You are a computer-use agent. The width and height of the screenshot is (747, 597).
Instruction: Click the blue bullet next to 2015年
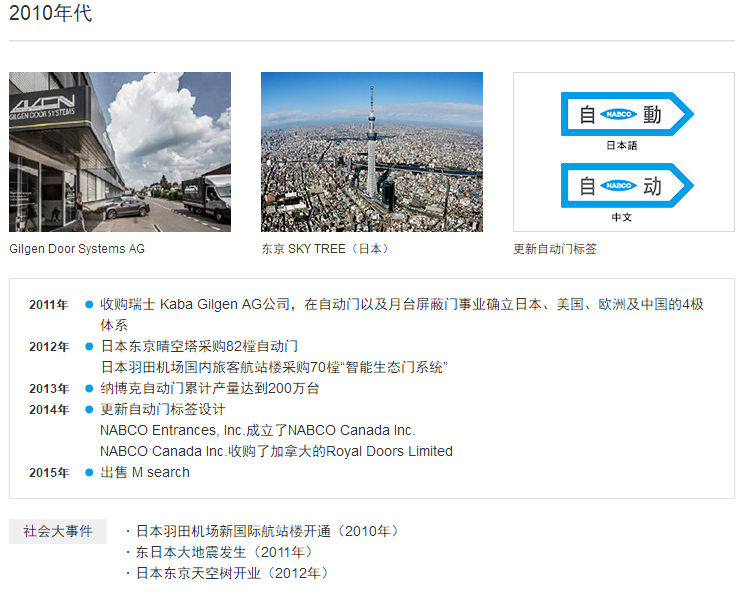pyautogui.click(x=89, y=472)
